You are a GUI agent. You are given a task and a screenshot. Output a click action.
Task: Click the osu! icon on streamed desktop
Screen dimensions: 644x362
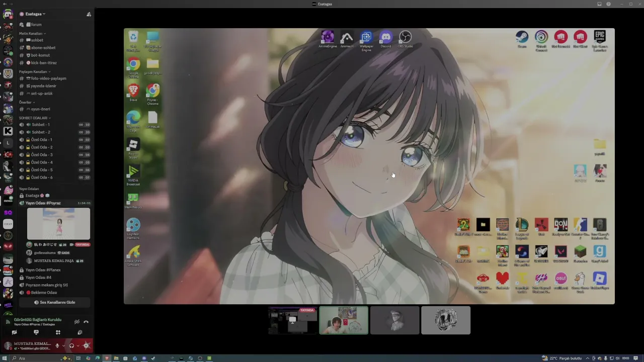561,281
